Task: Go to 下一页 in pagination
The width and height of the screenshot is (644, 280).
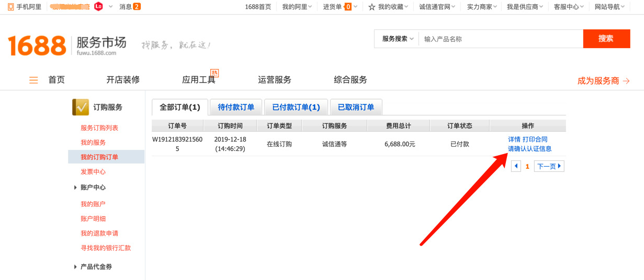Action: tap(549, 166)
